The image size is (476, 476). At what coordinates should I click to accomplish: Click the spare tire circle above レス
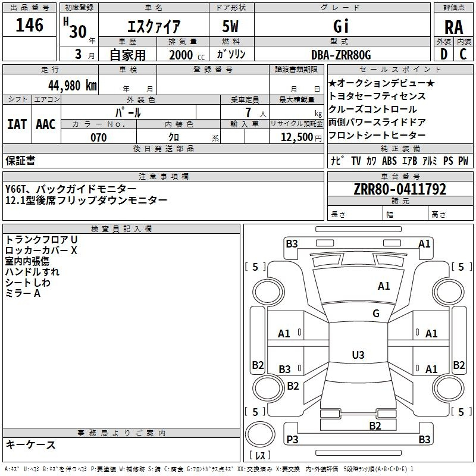(x=260, y=435)
